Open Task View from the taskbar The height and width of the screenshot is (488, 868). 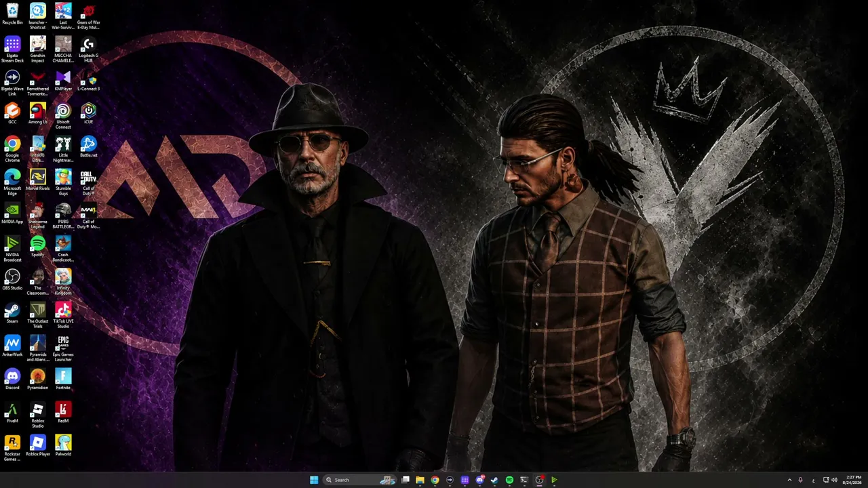point(405,480)
